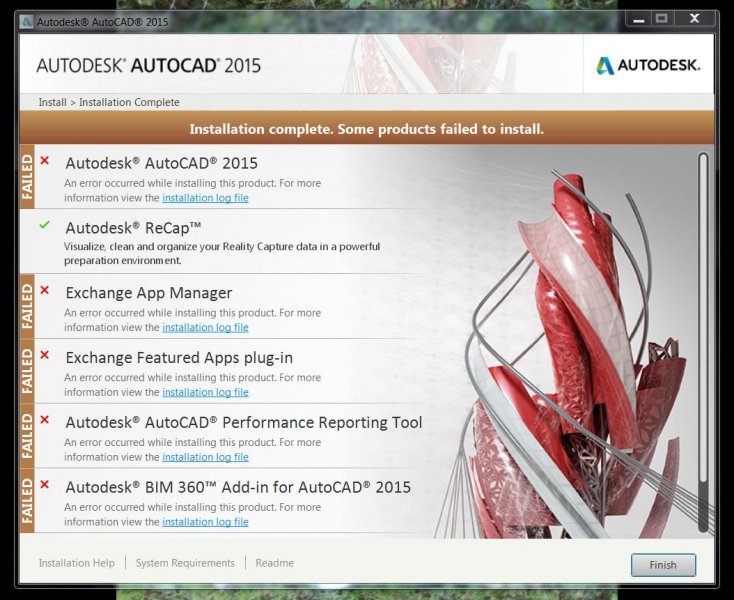The width and height of the screenshot is (734, 600).
Task: Click the ReCap description about Reality Capture data
Action: [x=222, y=253]
